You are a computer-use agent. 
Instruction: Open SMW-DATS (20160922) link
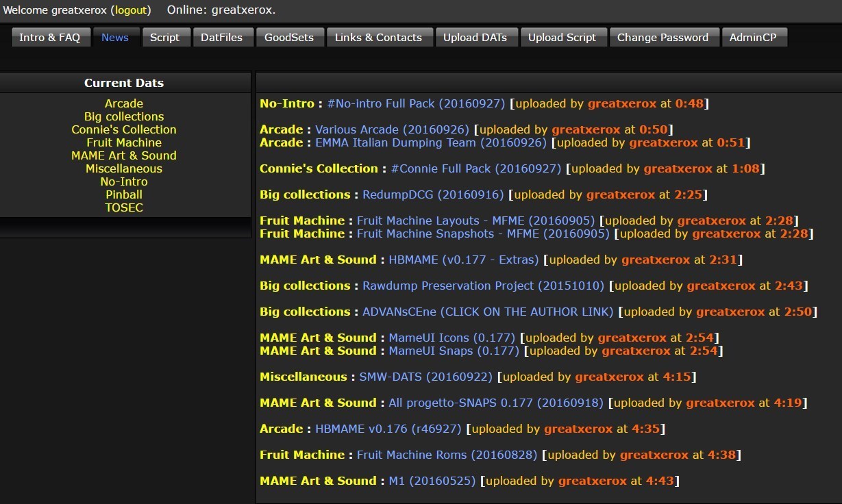(425, 377)
